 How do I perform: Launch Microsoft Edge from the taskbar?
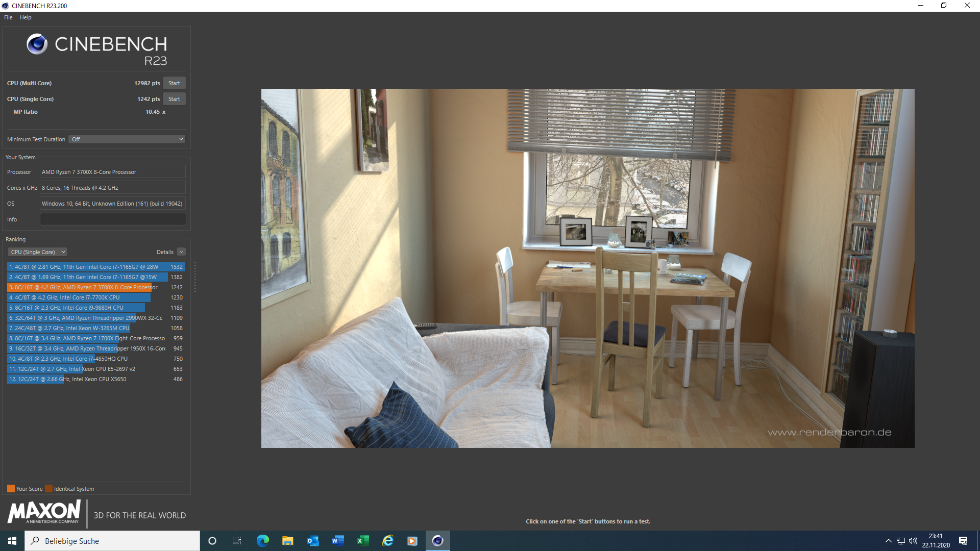263,540
